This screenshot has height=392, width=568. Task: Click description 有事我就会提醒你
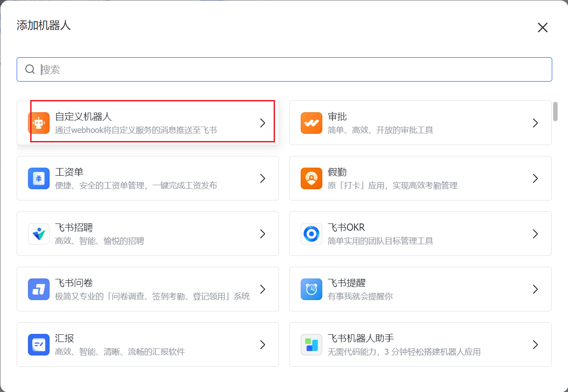[x=360, y=296]
